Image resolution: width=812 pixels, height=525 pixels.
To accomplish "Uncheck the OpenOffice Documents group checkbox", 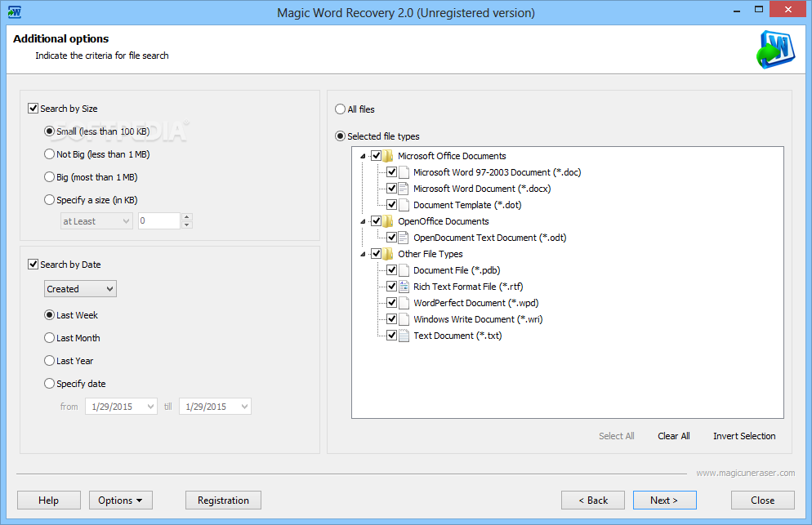I will pyautogui.click(x=377, y=221).
